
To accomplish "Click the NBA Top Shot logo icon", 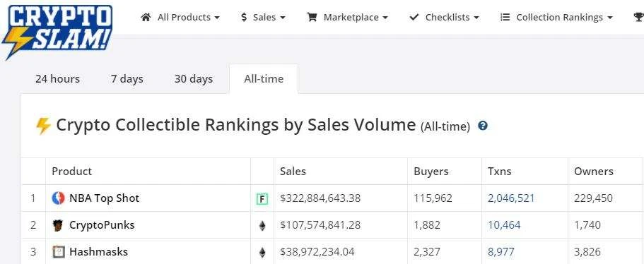I will pos(59,198).
